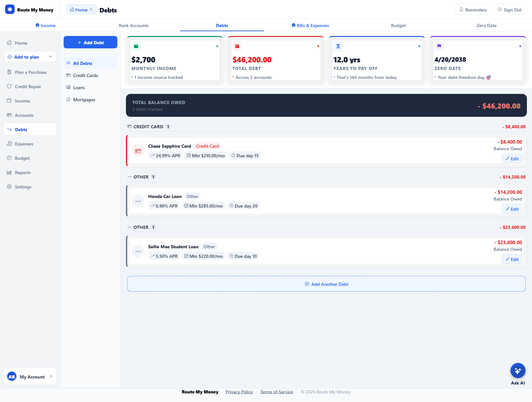Open Settings in the left sidebar
This screenshot has height=402, width=532.
point(23,187)
